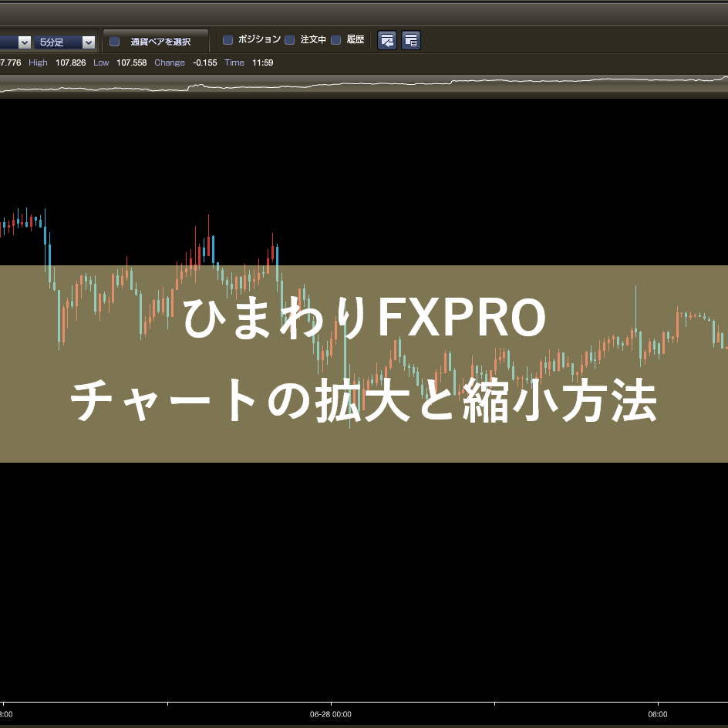Click the 'Time' label text
The height and width of the screenshot is (728, 728).
[234, 62]
